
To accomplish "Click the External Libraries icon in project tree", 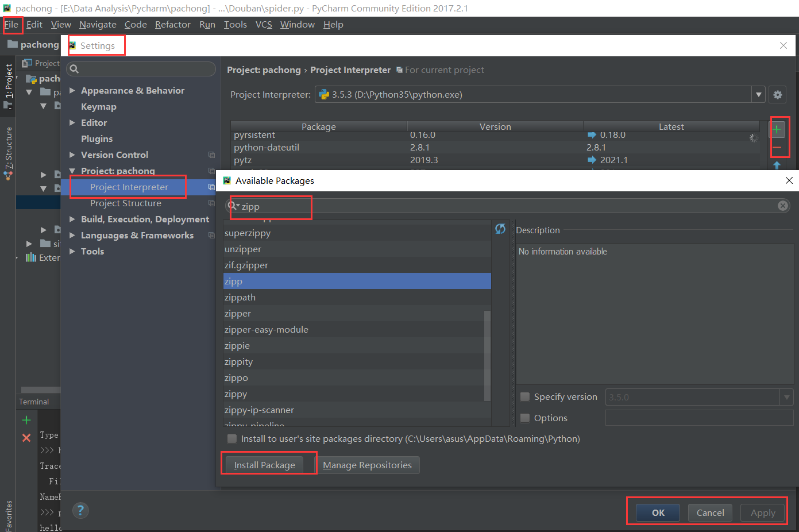I will [x=31, y=257].
